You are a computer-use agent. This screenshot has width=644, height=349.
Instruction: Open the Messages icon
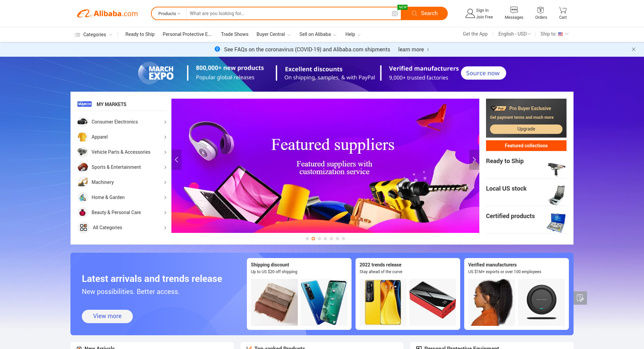click(514, 10)
